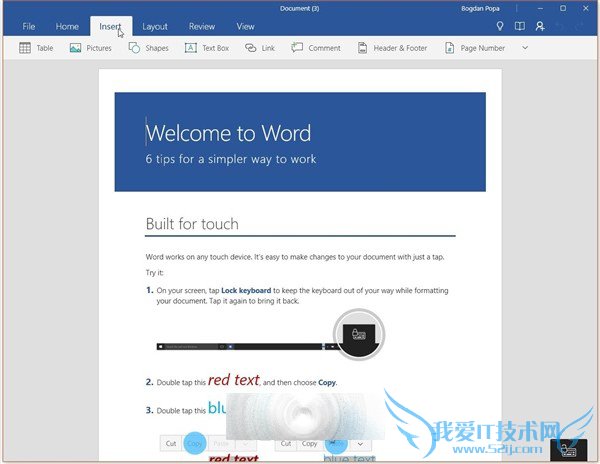Image resolution: width=600 pixels, height=464 pixels.
Task: Select the magnified lock keyboard circle illustration
Action: point(359,334)
